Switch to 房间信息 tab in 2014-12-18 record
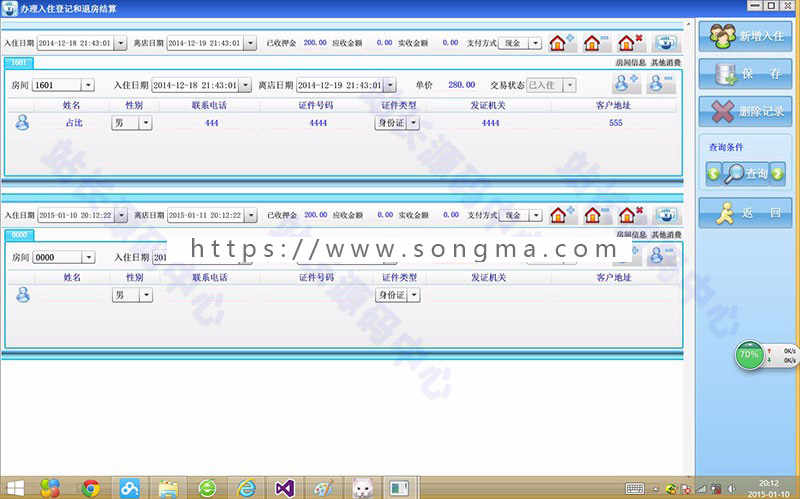 (x=631, y=62)
